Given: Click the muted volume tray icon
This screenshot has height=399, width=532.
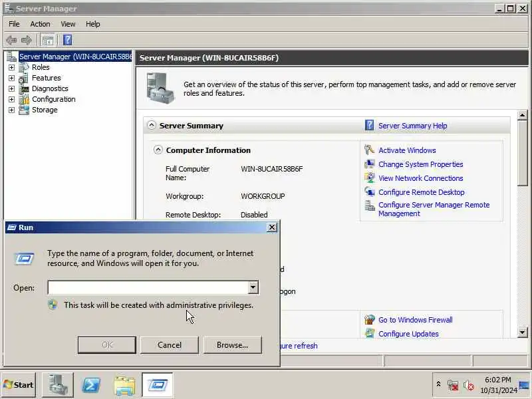Looking at the screenshot, I should 469,386.
